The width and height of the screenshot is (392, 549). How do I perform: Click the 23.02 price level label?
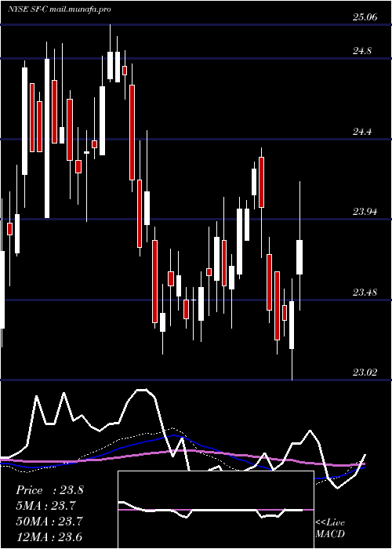(365, 373)
